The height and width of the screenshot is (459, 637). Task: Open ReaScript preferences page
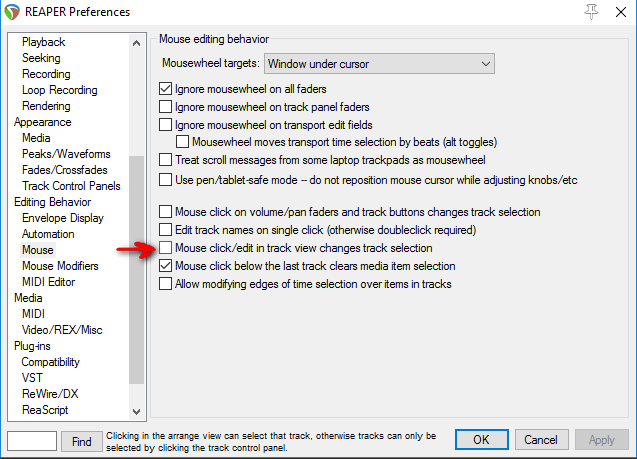pos(45,410)
